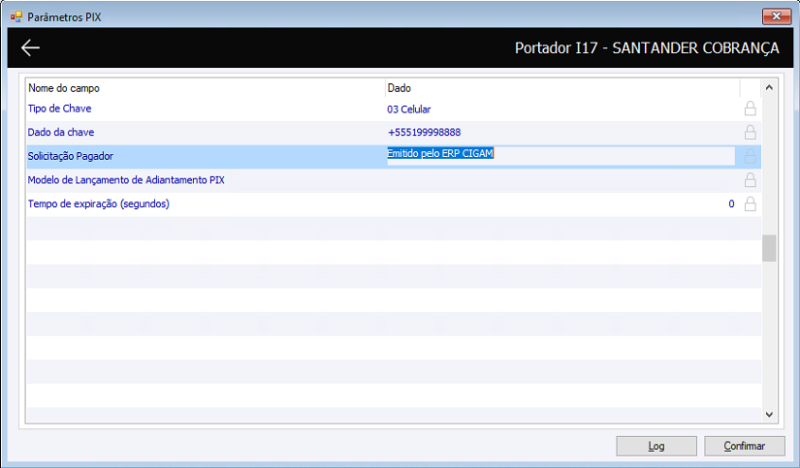Click the empty Modelo de Lançamento data cell
This screenshot has width=800, height=468.
[563, 180]
